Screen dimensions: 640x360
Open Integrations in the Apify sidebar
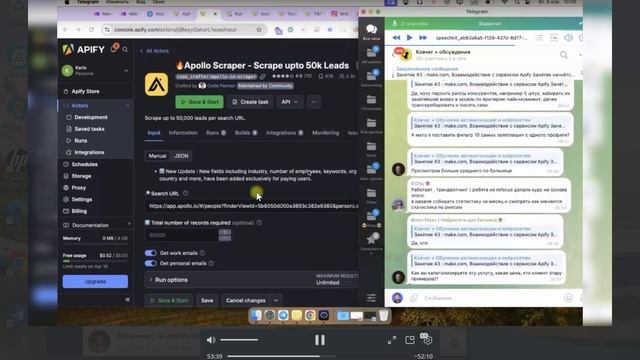89,152
